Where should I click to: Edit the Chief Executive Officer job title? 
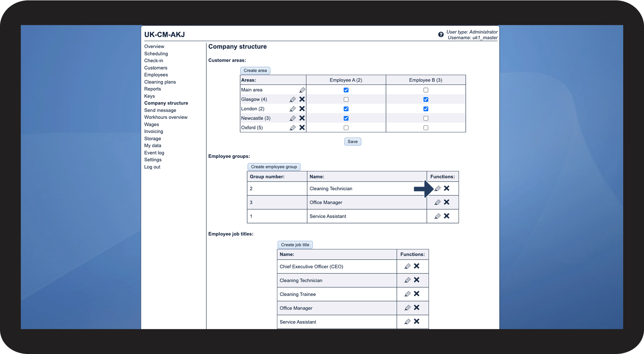(407, 267)
